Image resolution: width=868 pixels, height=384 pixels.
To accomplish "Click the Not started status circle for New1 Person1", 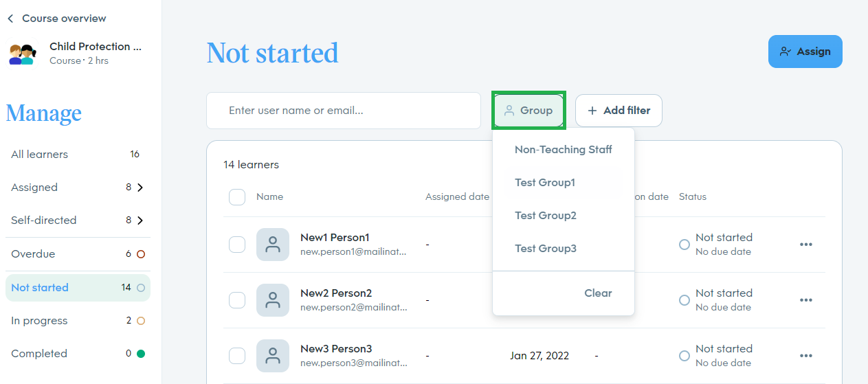I will [x=685, y=245].
